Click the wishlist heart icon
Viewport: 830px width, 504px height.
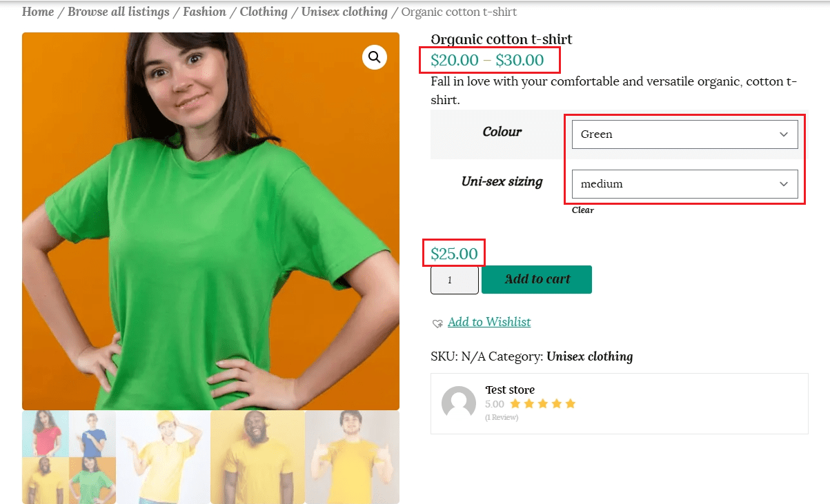click(x=437, y=323)
